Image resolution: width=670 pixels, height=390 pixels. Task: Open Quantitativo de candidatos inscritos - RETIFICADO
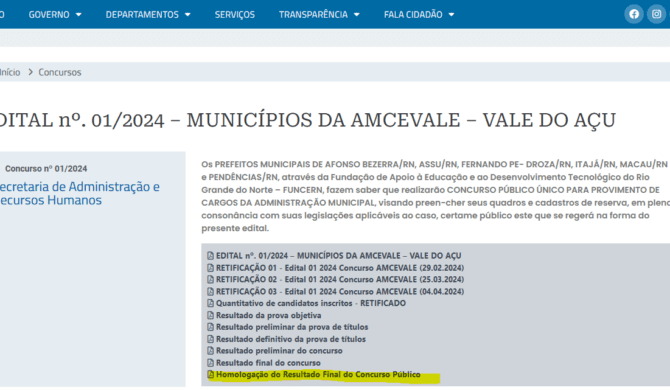(x=311, y=303)
